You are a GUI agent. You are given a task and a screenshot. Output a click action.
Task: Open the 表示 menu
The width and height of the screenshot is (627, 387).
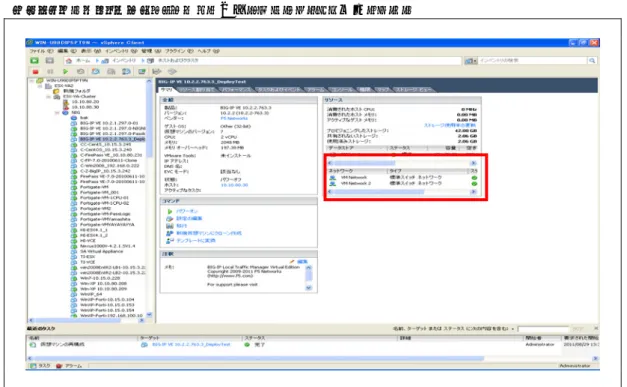coord(90,51)
